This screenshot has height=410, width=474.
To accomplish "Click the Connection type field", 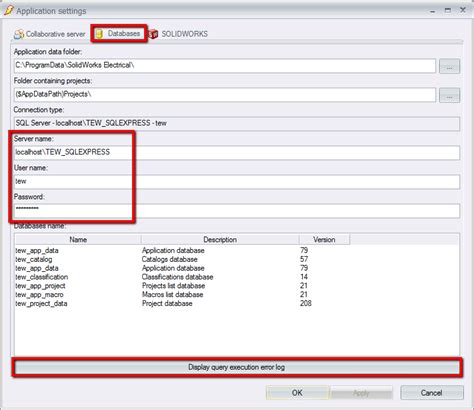I will click(x=237, y=123).
